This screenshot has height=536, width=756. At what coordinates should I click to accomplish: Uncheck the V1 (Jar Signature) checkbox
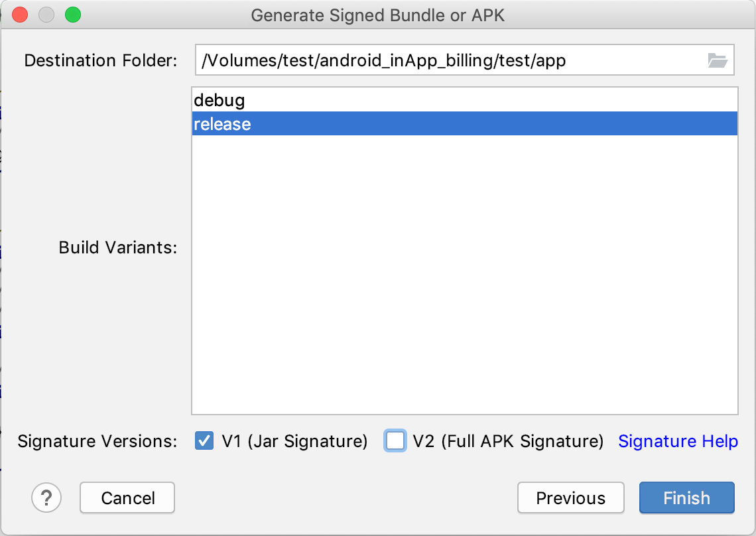tap(204, 440)
